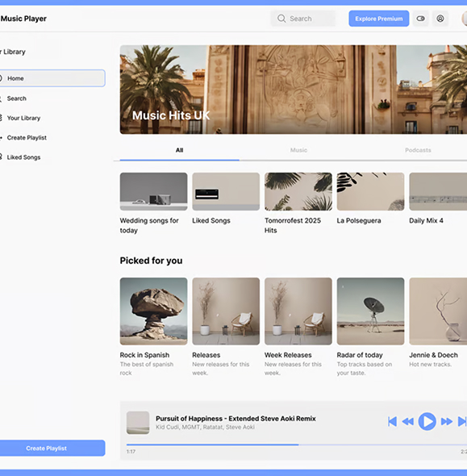The width and height of the screenshot is (467, 476).
Task: Open Wedding songs for today thumbnail
Action: click(153, 191)
